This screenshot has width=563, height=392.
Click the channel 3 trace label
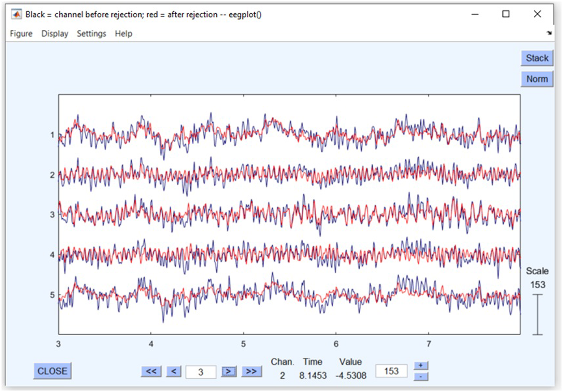tap(52, 215)
